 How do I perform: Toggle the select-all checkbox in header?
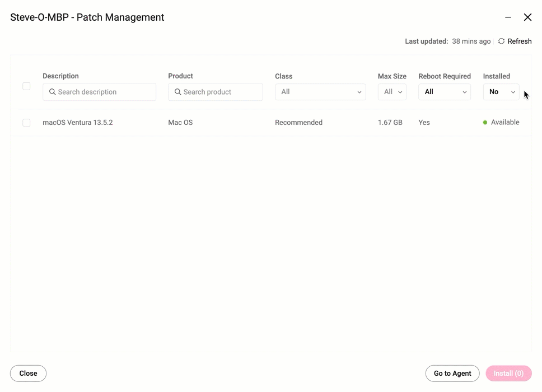26,86
